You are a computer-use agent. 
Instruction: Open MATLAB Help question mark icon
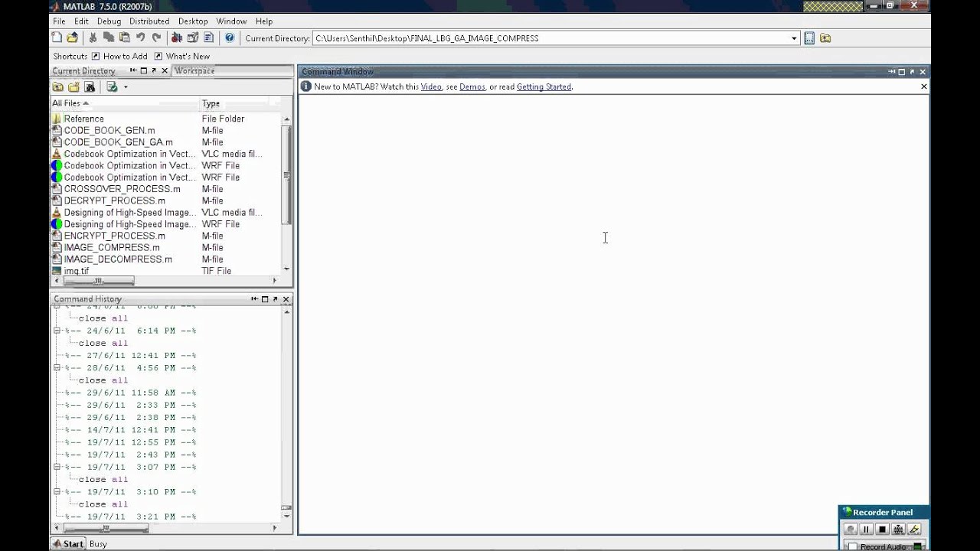coord(229,37)
